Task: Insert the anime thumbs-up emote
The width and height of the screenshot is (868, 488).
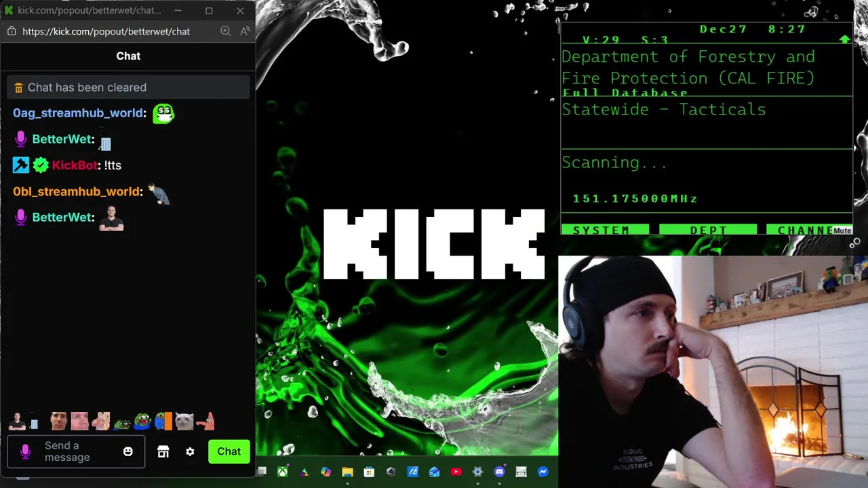Action: pyautogui.click(x=101, y=422)
